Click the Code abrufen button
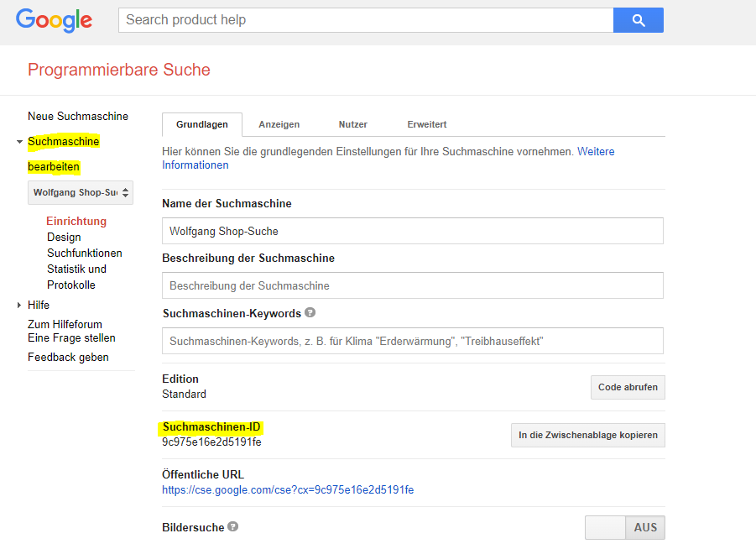 [628, 387]
